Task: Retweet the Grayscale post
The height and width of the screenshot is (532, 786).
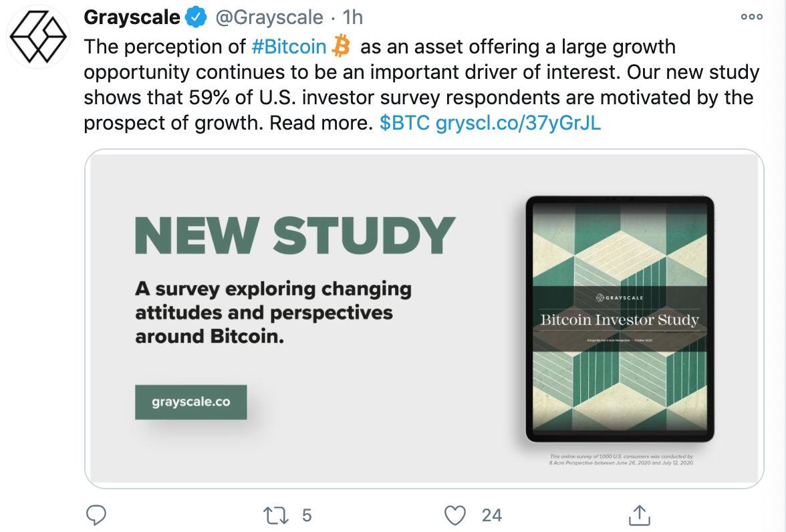Action: click(x=274, y=515)
